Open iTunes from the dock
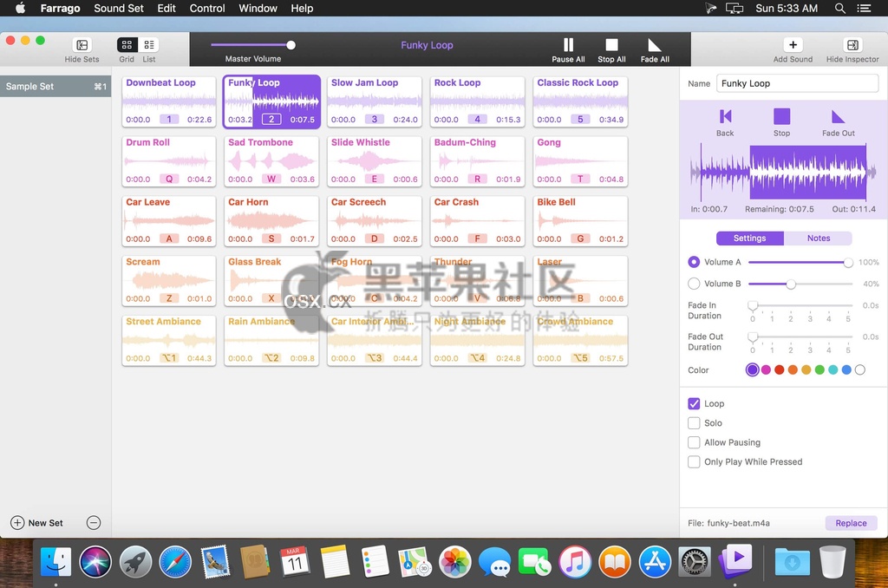The width and height of the screenshot is (888, 588). click(575, 561)
